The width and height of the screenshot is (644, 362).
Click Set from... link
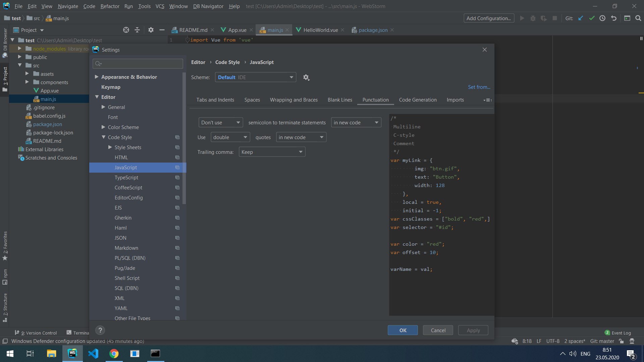(479, 87)
